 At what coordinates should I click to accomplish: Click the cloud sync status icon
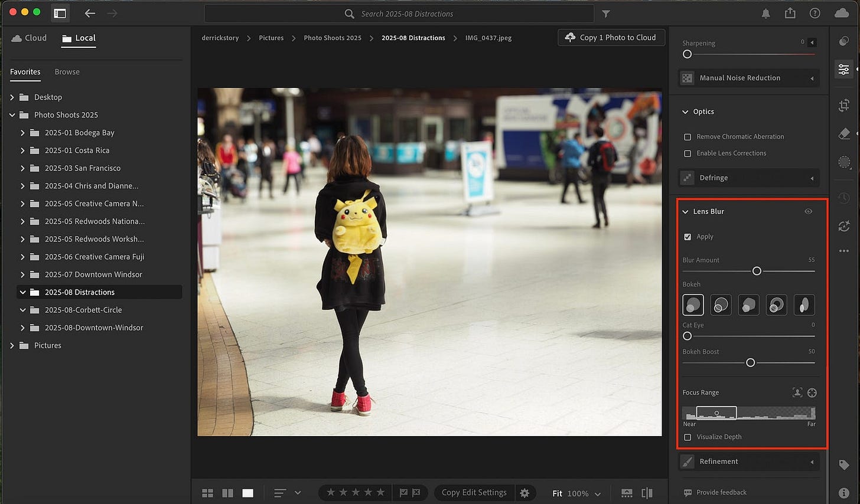coord(841,13)
